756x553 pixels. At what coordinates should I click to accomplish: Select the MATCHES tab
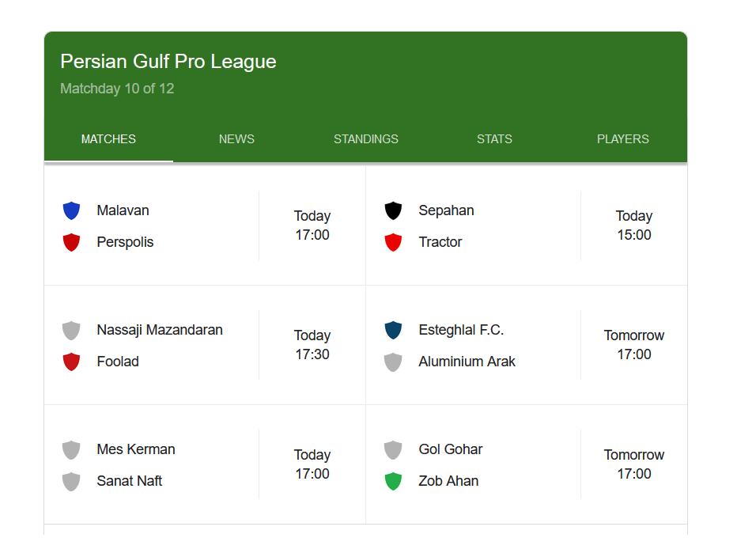pyautogui.click(x=108, y=139)
